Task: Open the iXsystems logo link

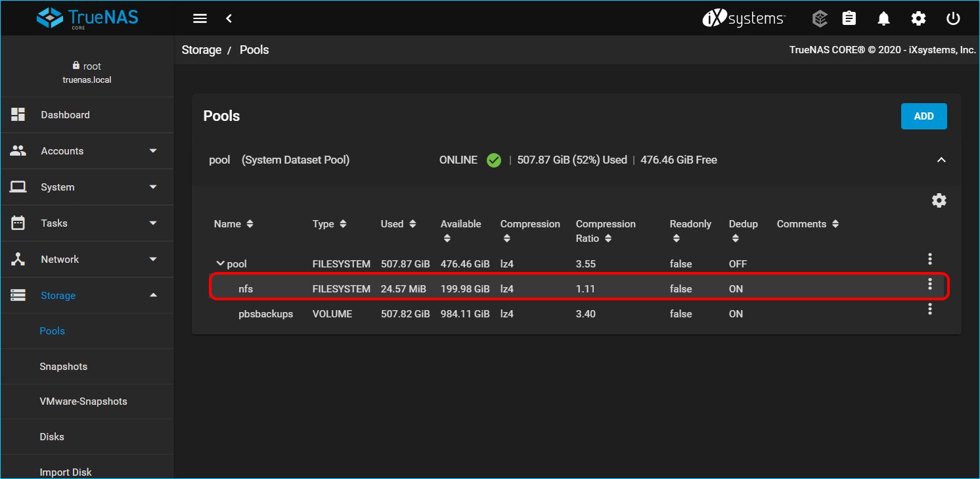Action: click(x=744, y=18)
